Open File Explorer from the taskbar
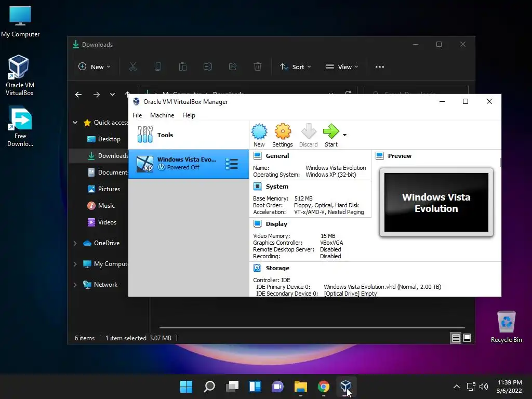 pos(301,387)
